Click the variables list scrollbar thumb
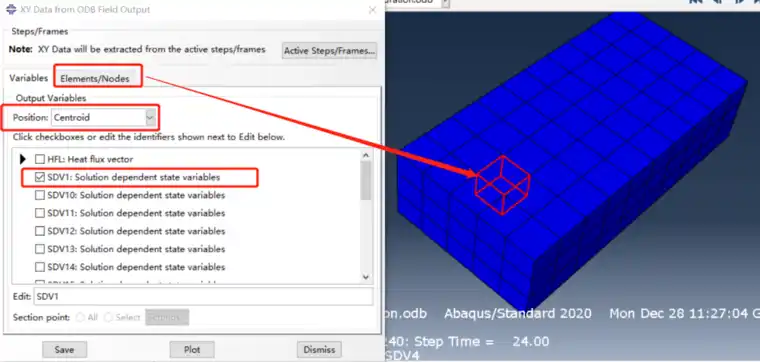Image resolution: width=760 pixels, height=362 pixels. (366, 180)
